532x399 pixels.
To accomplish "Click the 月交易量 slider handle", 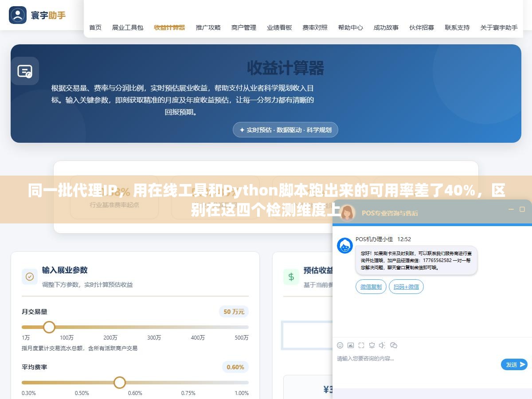I will (x=49, y=327).
